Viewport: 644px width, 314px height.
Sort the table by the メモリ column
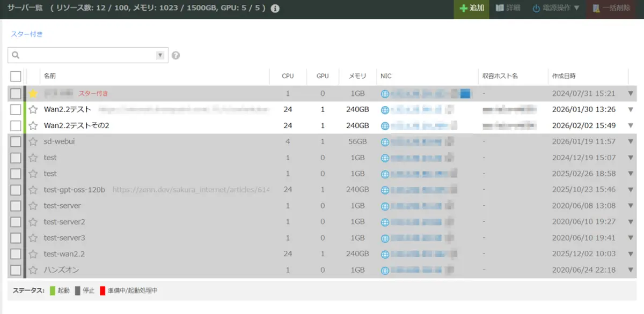point(357,76)
